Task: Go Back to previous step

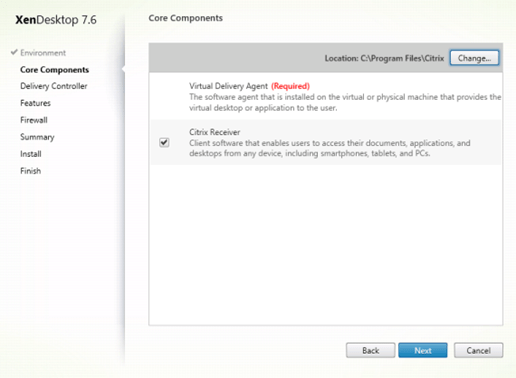Action: coord(371,350)
